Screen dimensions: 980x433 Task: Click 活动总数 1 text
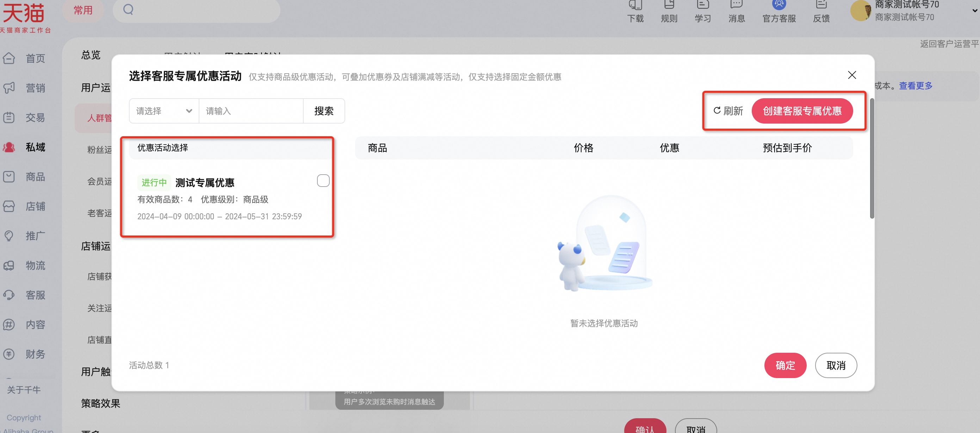click(149, 365)
